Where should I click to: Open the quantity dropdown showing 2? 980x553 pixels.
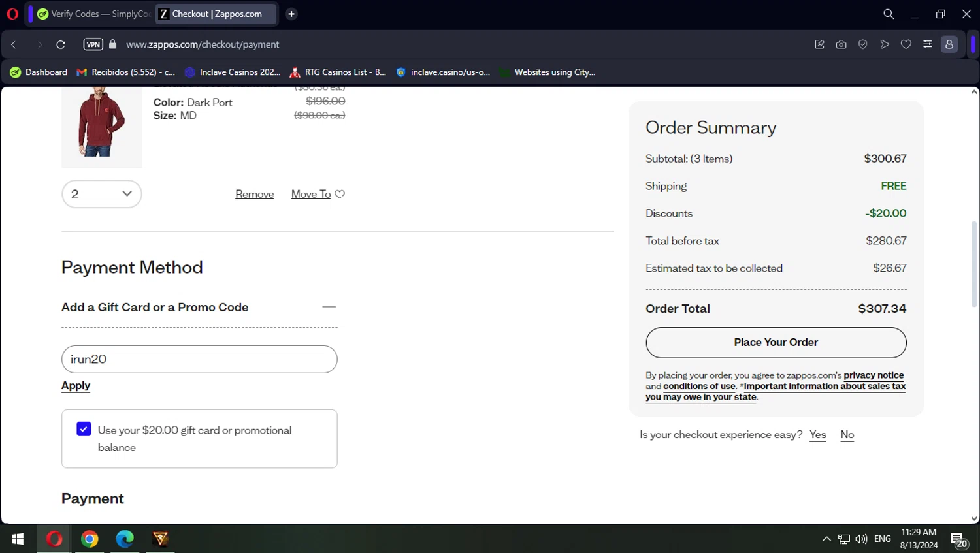102,194
